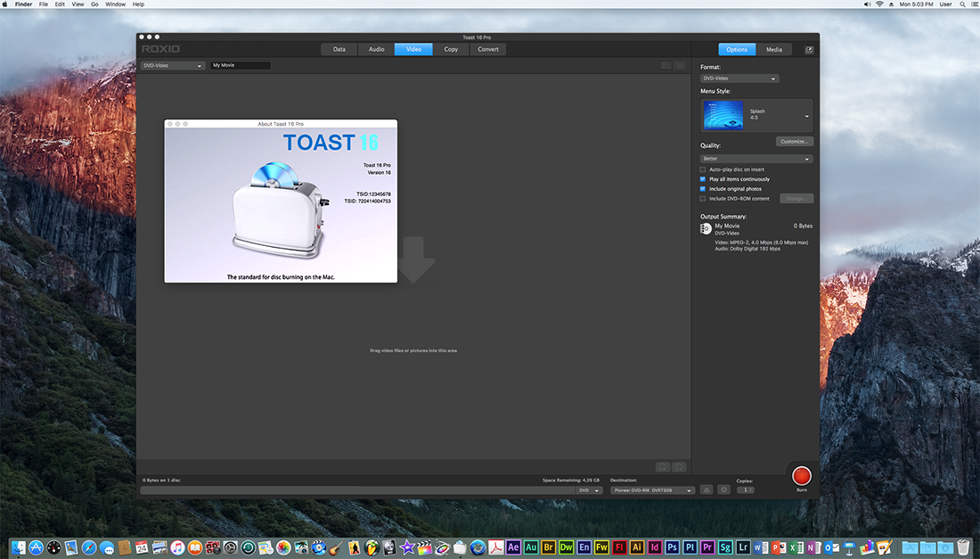Image resolution: width=980 pixels, height=559 pixels.
Task: Uncheck Play all items continuously
Action: [x=703, y=179]
